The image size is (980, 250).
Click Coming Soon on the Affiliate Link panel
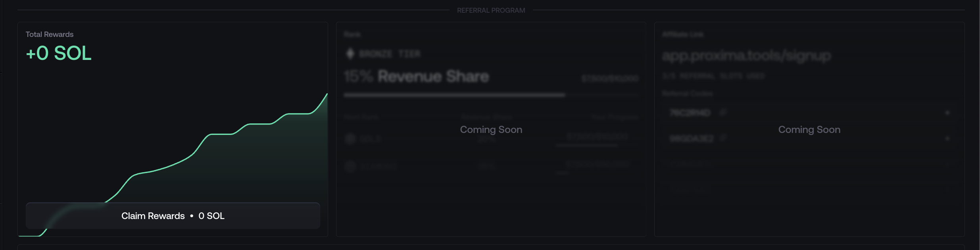point(809,130)
